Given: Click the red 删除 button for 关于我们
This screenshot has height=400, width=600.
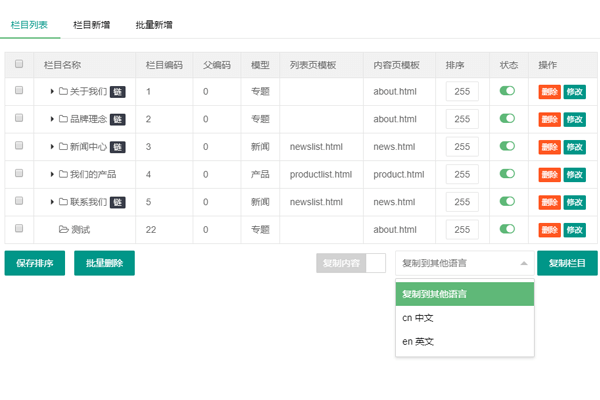Looking at the screenshot, I should (x=549, y=92).
